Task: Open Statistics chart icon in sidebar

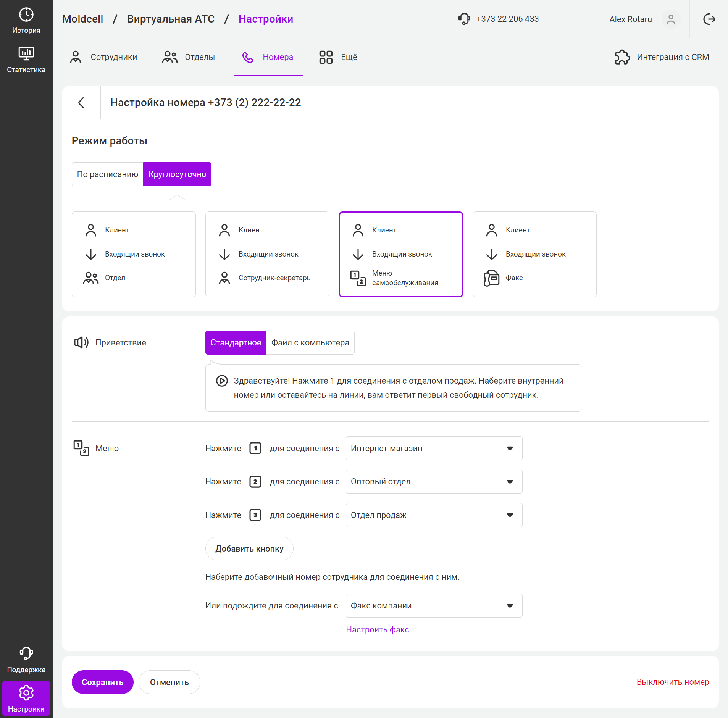Action: 26,54
